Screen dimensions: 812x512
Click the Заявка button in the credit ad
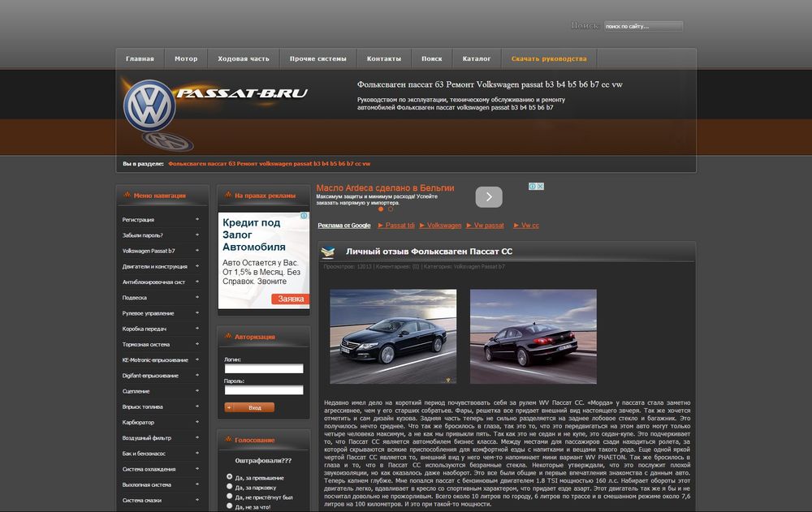tap(291, 299)
